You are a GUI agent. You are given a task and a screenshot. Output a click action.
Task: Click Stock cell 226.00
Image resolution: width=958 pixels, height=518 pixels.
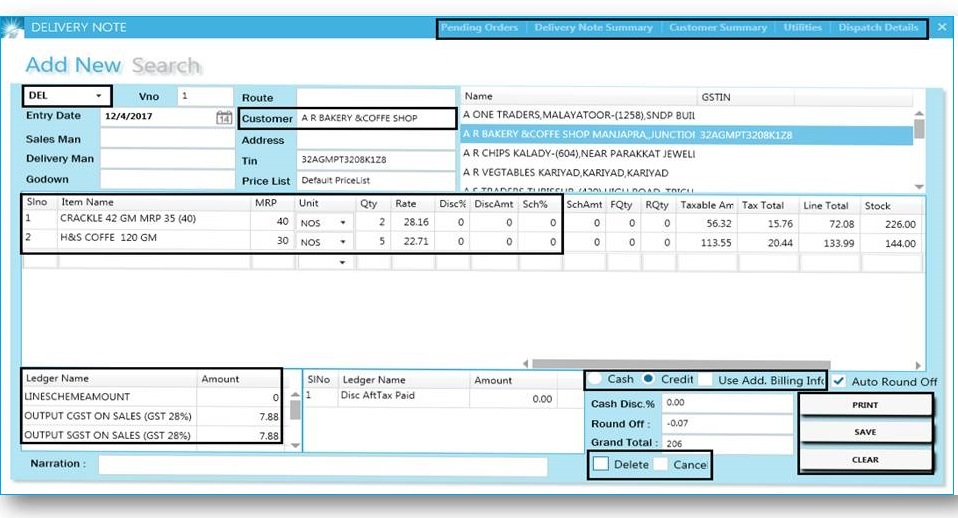tap(891, 224)
